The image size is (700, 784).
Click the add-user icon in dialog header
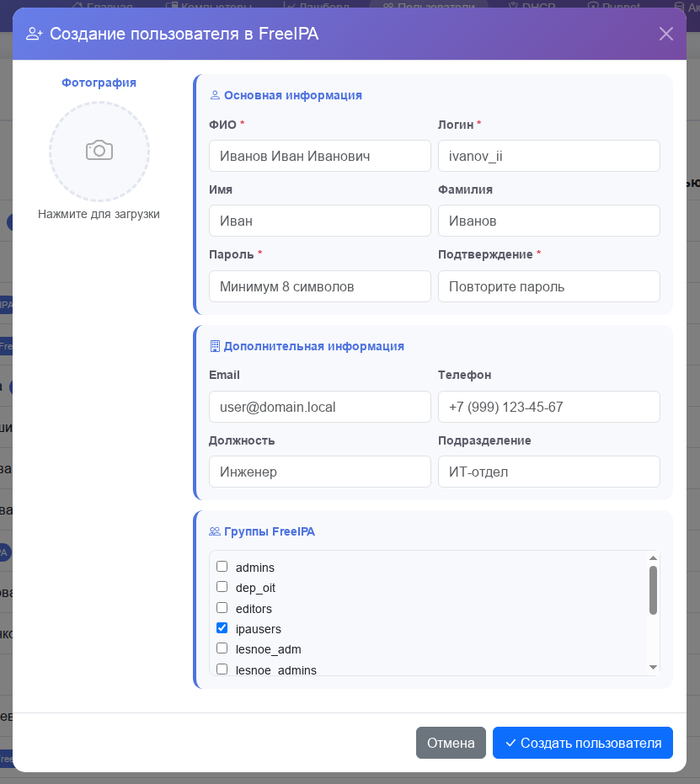34,34
